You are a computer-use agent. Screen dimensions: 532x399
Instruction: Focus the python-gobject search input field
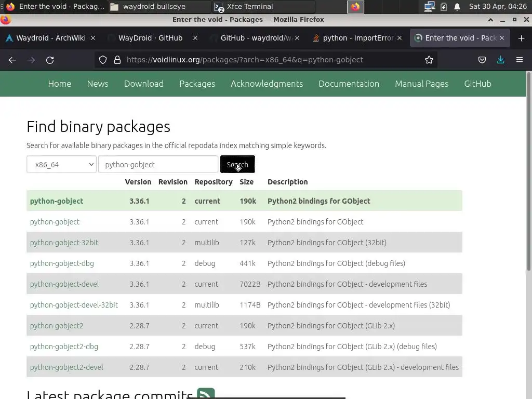pyautogui.click(x=158, y=165)
